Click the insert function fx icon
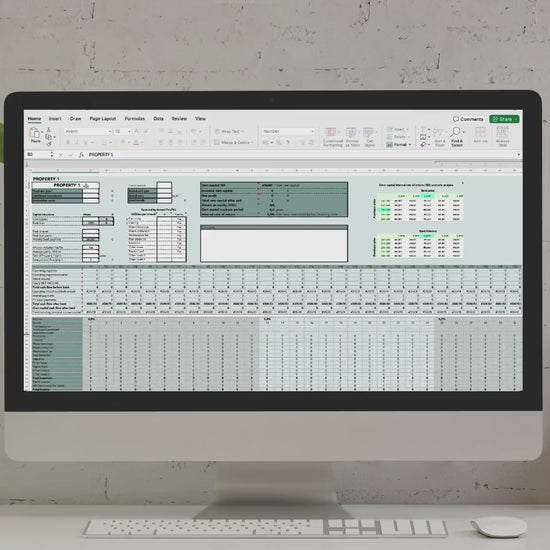 pyautogui.click(x=81, y=155)
